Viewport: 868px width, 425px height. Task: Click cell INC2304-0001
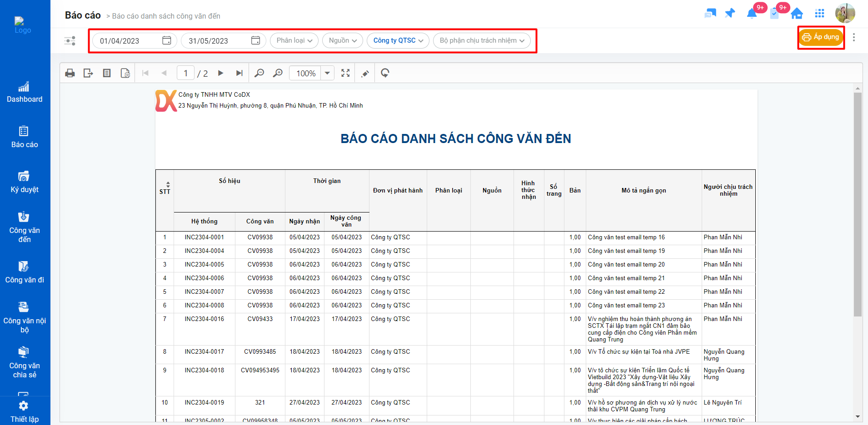(x=205, y=237)
